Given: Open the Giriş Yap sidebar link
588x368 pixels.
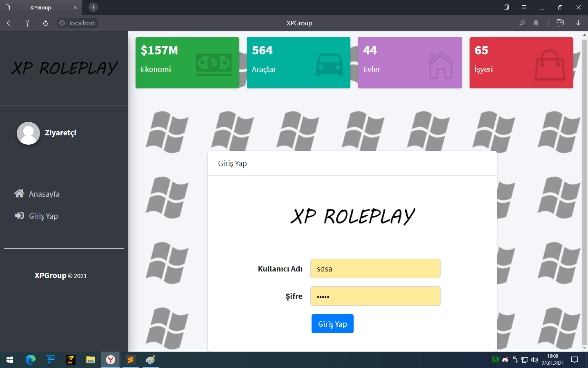Looking at the screenshot, I should click(43, 216).
